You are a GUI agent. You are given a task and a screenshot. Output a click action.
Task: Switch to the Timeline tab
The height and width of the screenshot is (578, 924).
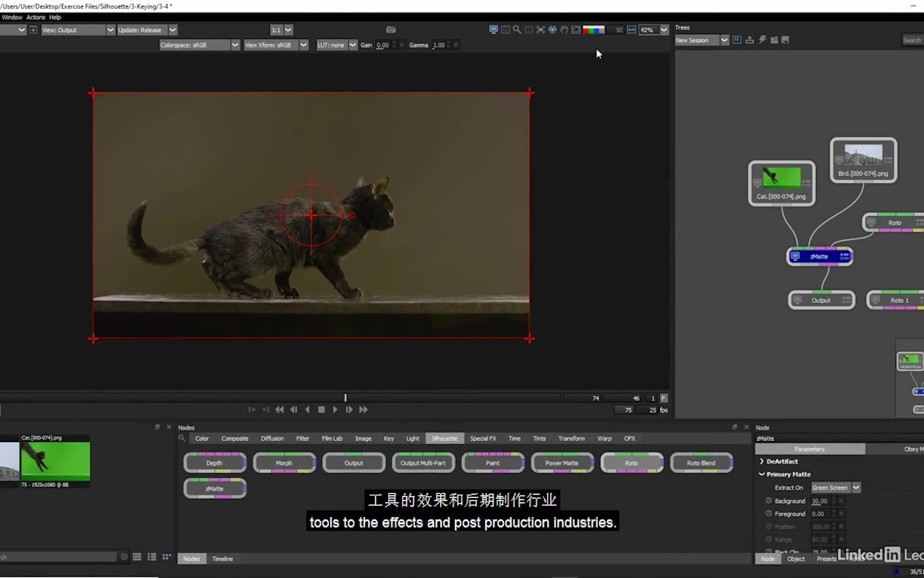[x=222, y=559]
